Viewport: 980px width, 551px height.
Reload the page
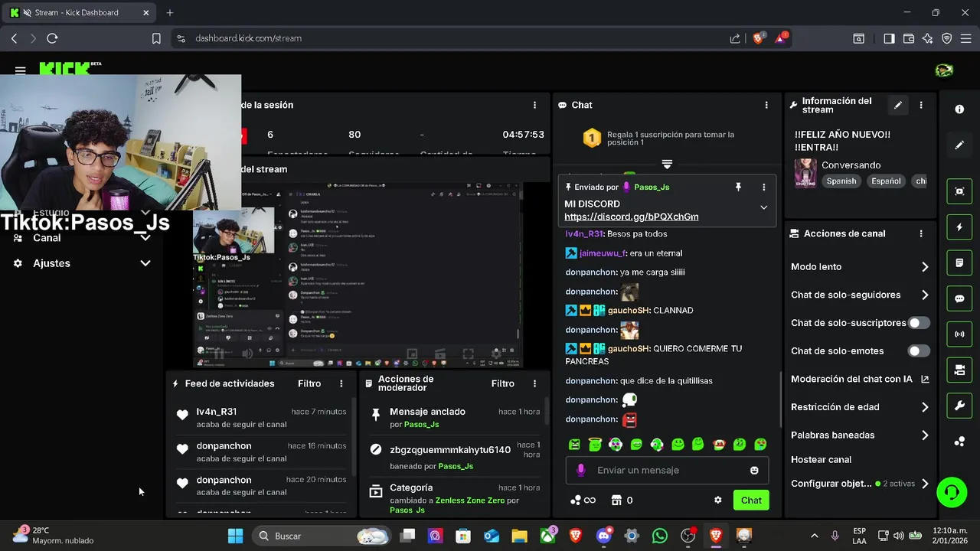[x=52, y=38]
